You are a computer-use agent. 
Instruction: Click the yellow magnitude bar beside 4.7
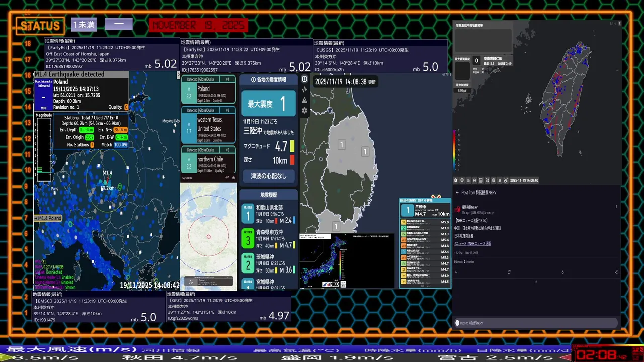point(292,146)
